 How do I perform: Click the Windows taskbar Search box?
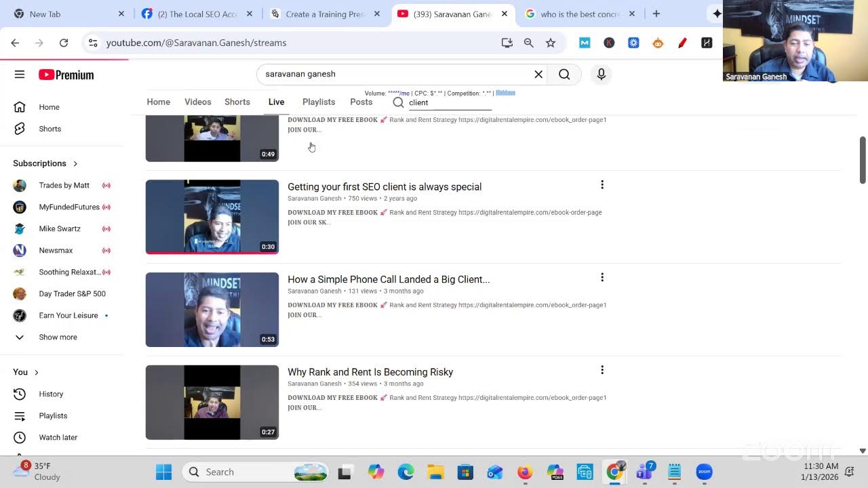pyautogui.click(x=255, y=472)
